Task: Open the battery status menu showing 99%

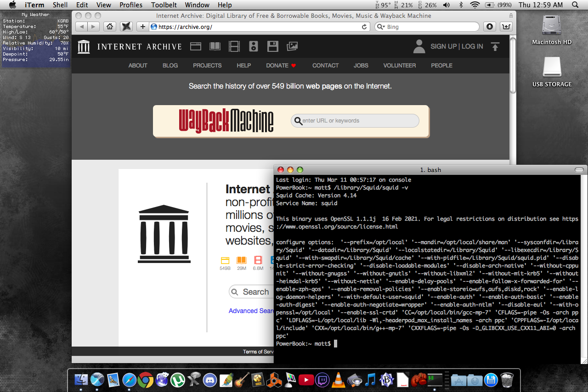Action: point(498,5)
